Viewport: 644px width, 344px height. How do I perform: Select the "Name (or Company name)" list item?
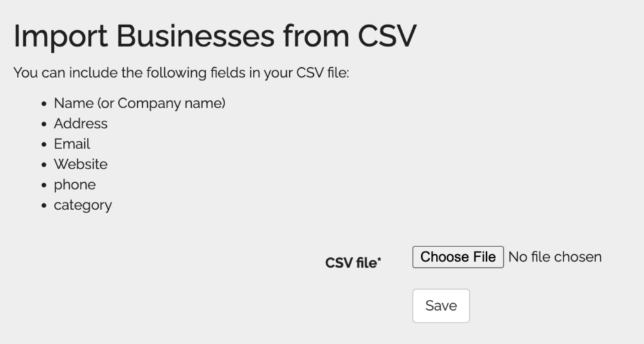click(139, 103)
